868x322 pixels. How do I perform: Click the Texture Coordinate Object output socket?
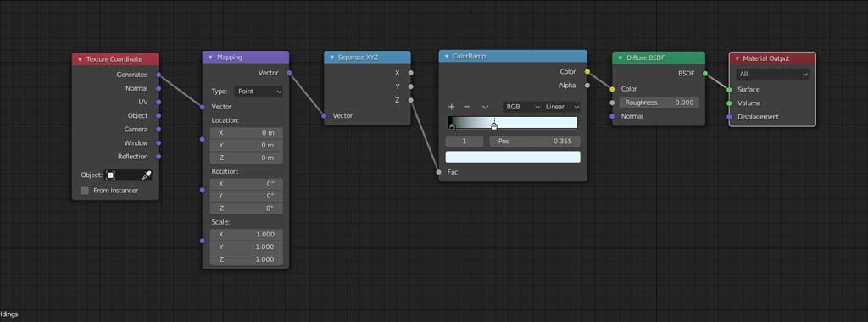point(159,115)
